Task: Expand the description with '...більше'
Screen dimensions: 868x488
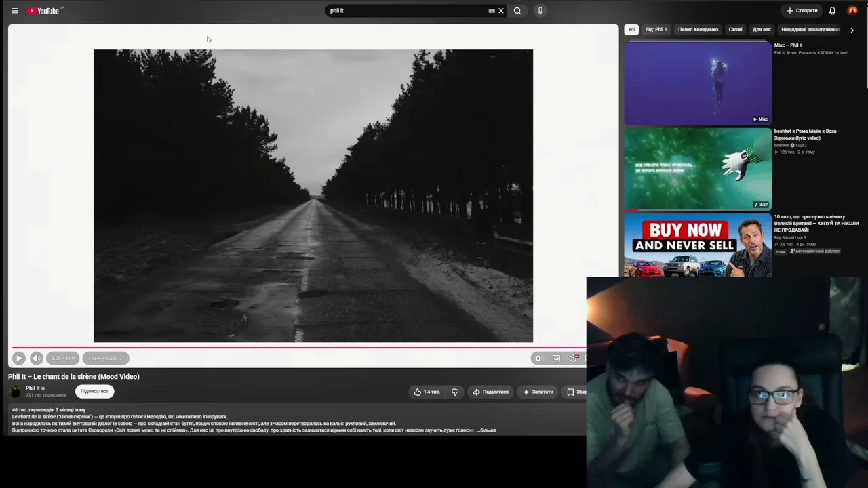Action: 487,430
